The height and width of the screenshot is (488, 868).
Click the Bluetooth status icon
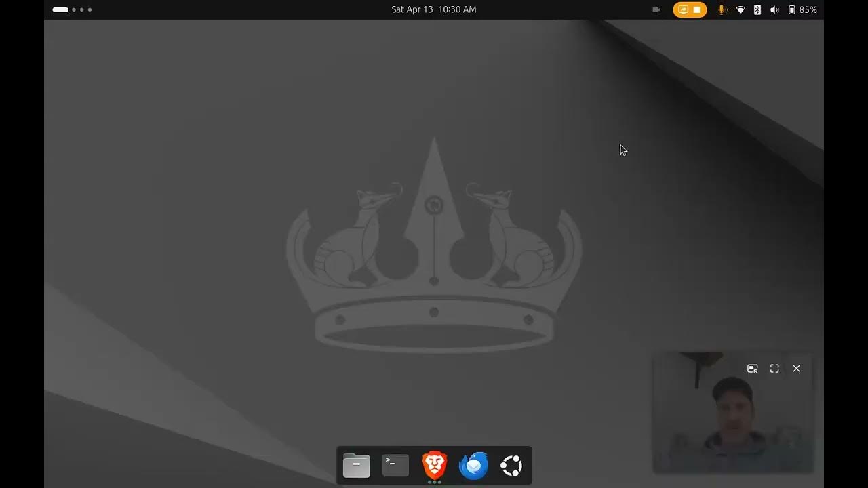coord(757,9)
